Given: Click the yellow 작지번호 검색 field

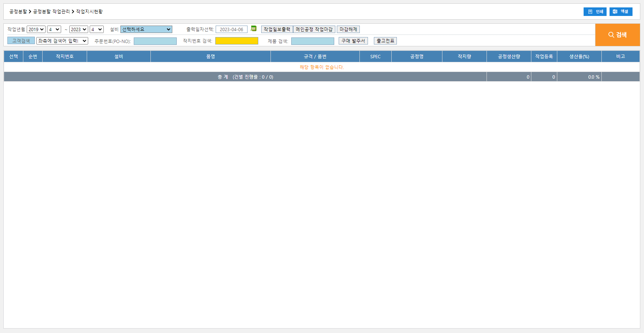Looking at the screenshot, I should coord(236,41).
